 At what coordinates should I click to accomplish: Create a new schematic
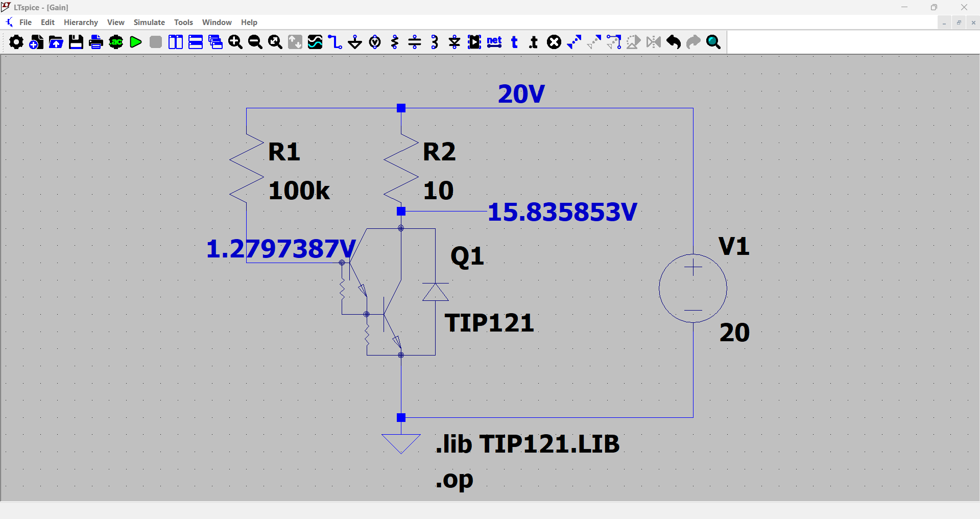[x=36, y=42]
